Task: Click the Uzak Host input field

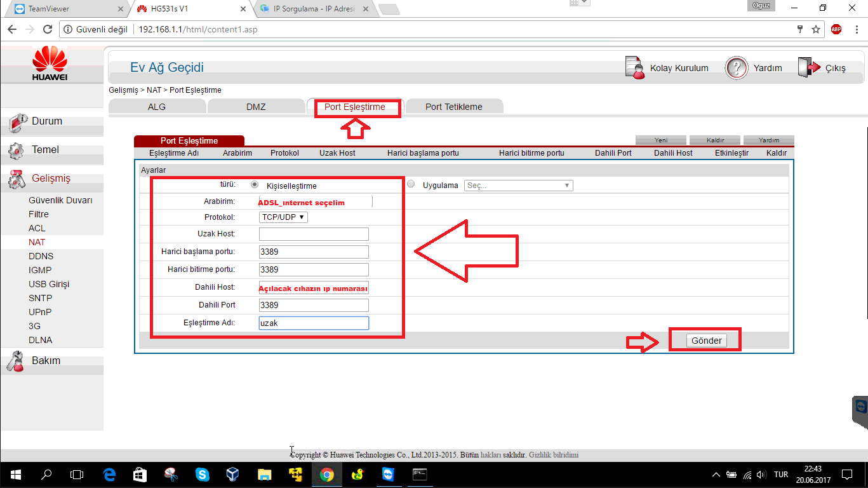Action: [314, 234]
